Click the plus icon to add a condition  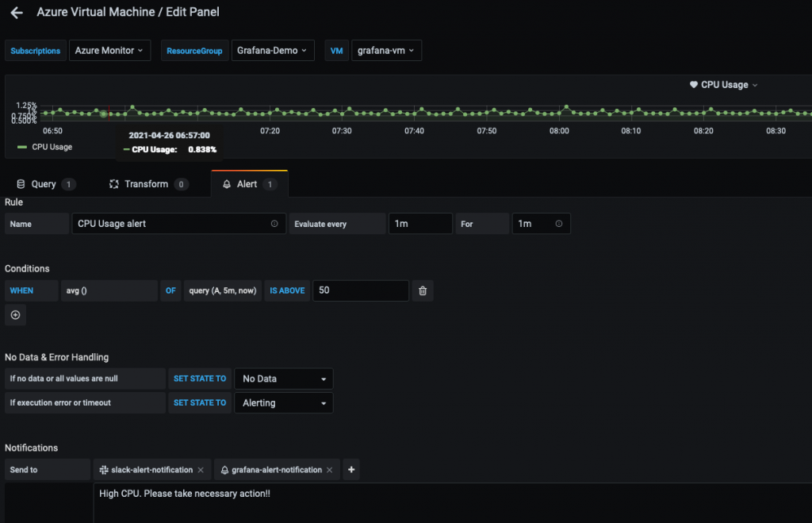15,315
